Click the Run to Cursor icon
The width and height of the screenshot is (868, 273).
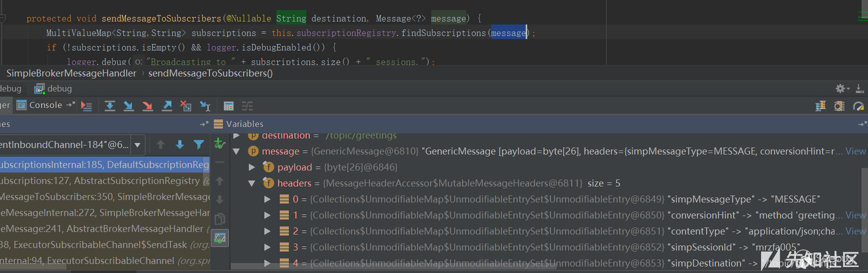click(205, 105)
